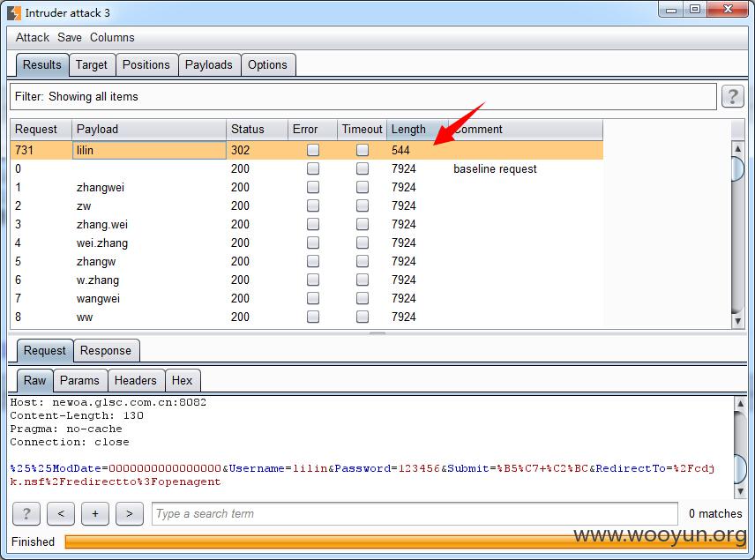Viewport: 755px width, 560px height.
Task: Open the Columns menu
Action: click(x=112, y=38)
